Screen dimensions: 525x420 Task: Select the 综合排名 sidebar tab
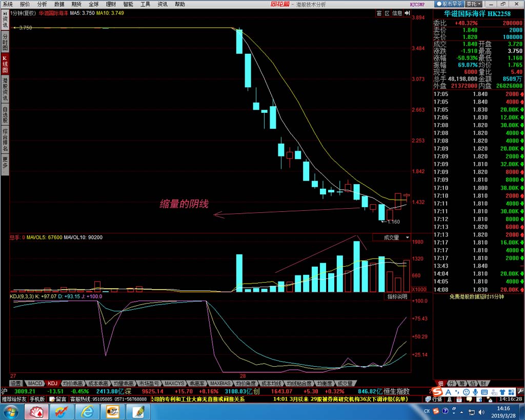[5, 139]
